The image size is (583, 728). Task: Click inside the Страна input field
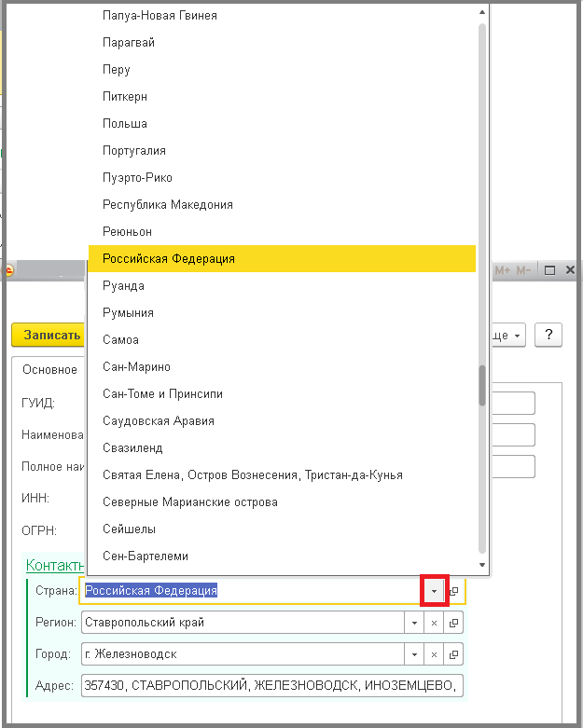pyautogui.click(x=251, y=591)
